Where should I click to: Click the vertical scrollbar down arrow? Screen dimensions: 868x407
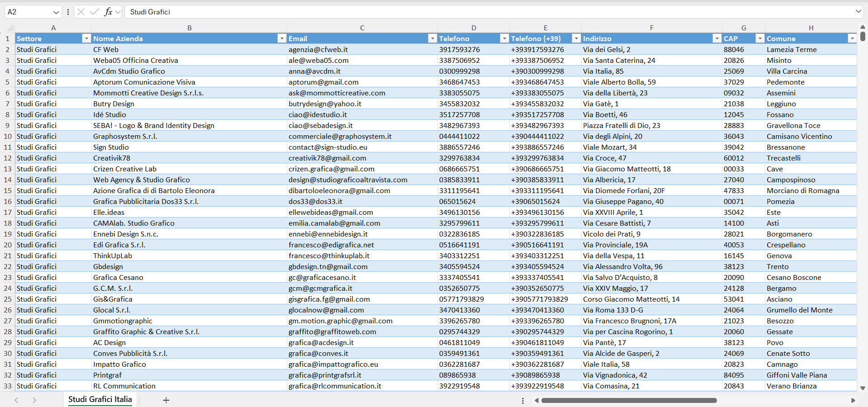(x=863, y=388)
